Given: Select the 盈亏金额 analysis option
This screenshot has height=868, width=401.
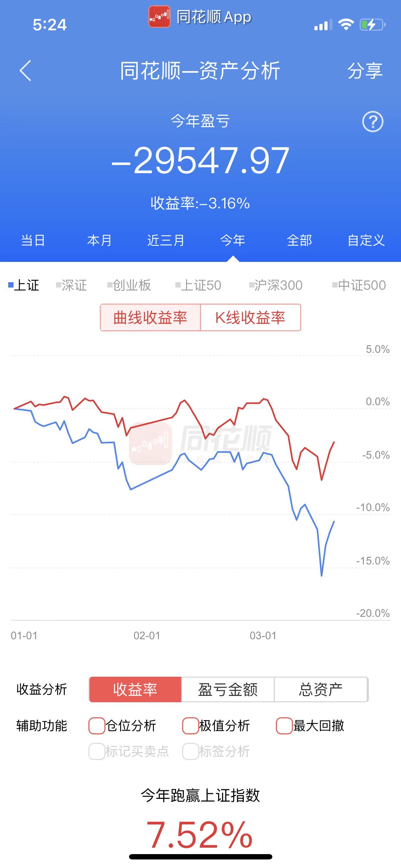Looking at the screenshot, I should pos(228,689).
